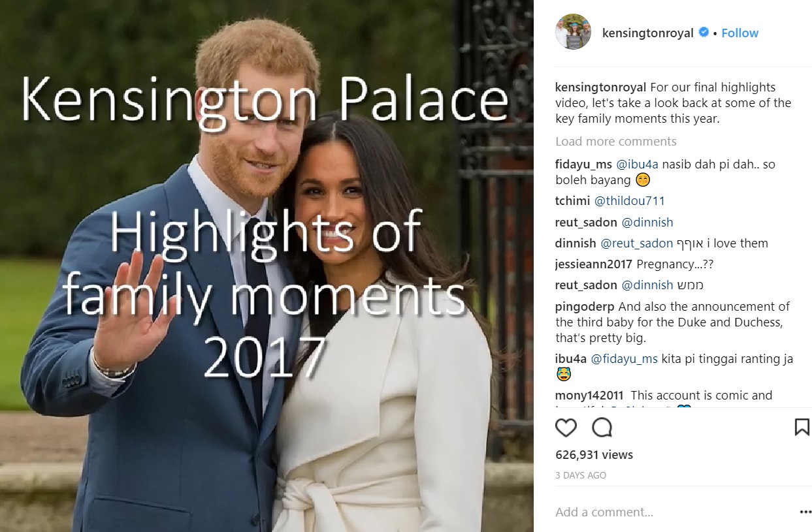Click the comment speech bubble icon
812x532 pixels.
pos(602,428)
